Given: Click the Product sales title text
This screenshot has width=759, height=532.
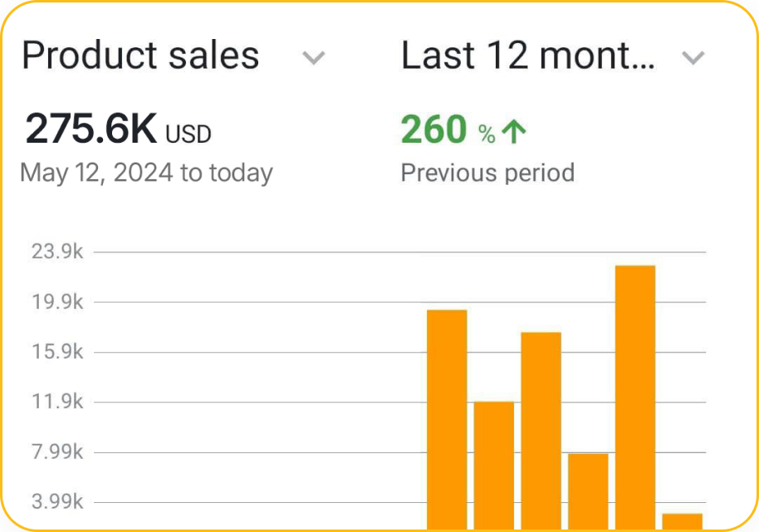Looking at the screenshot, I should click(140, 56).
